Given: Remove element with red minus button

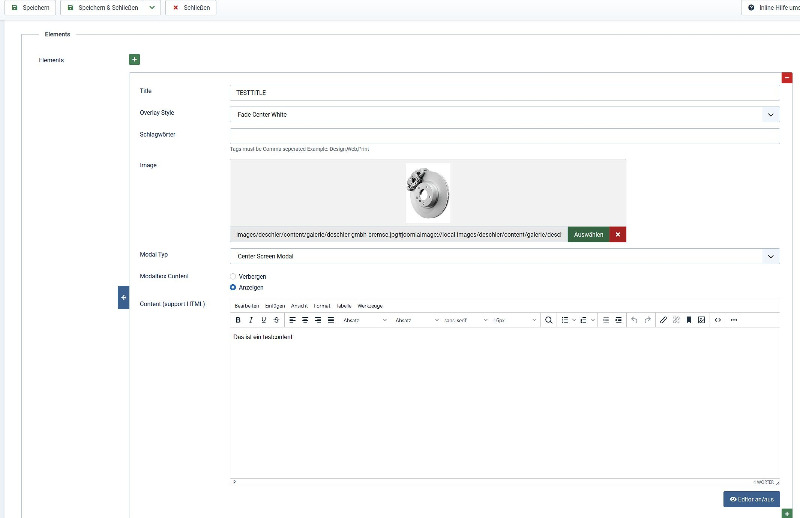Looking at the screenshot, I should tap(787, 77).
